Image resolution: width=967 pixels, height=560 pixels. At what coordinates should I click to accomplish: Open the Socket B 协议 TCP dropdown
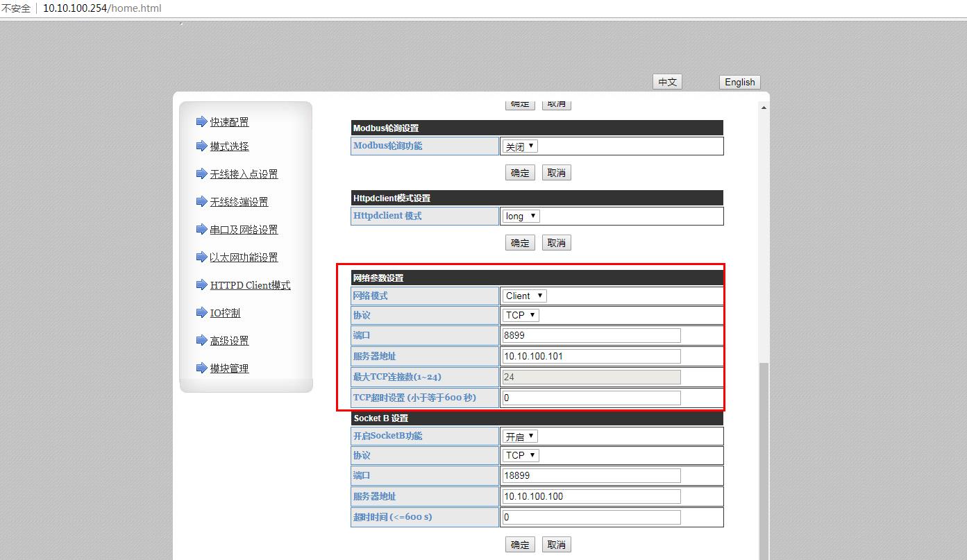tap(521, 455)
